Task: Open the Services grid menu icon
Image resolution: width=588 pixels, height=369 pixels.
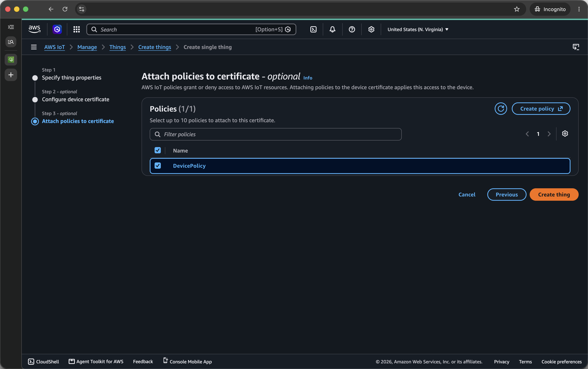Action: click(x=77, y=29)
